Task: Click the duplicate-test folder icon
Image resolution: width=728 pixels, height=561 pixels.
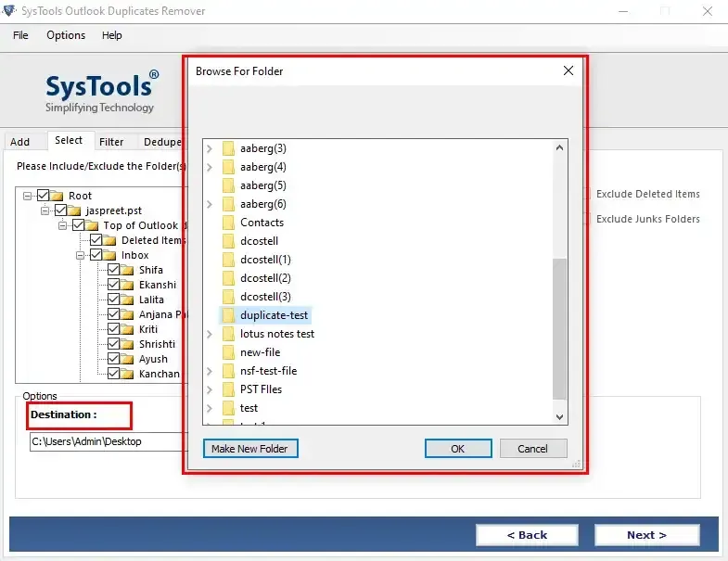Action: (228, 315)
